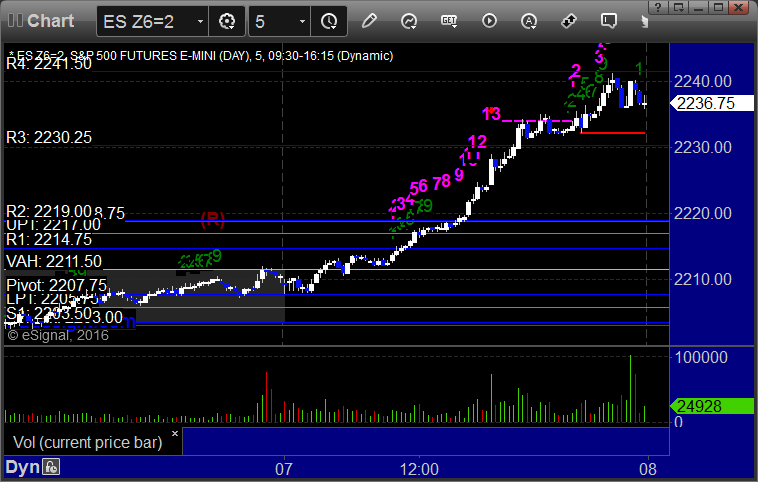Click the current price marker 2236.75
758x482 pixels.
pos(711,103)
